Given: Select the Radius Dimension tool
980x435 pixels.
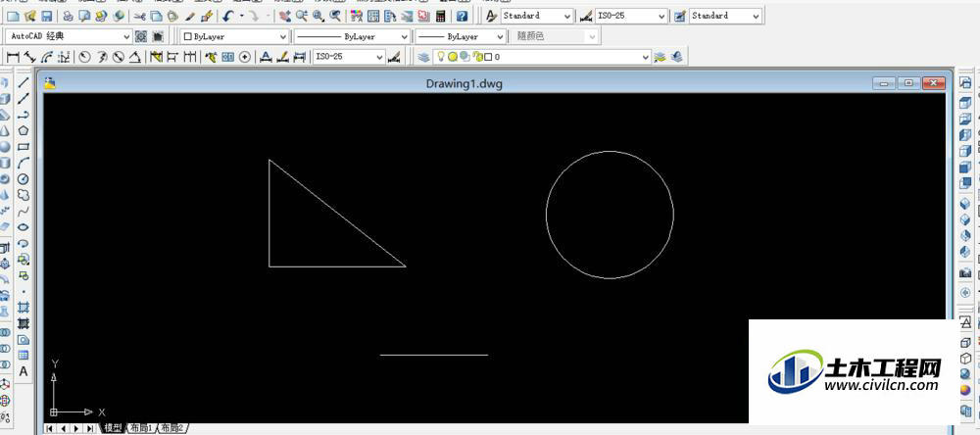Looking at the screenshot, I should (84, 57).
